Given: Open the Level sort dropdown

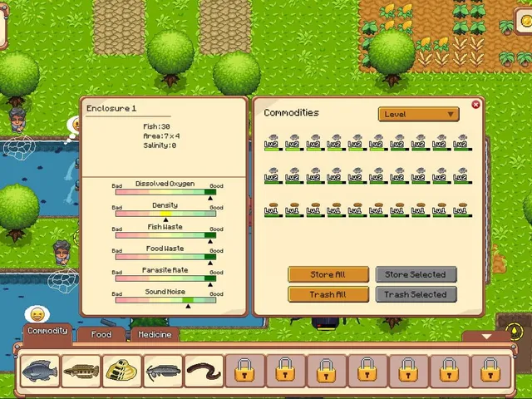Looking at the screenshot, I should (419, 115).
